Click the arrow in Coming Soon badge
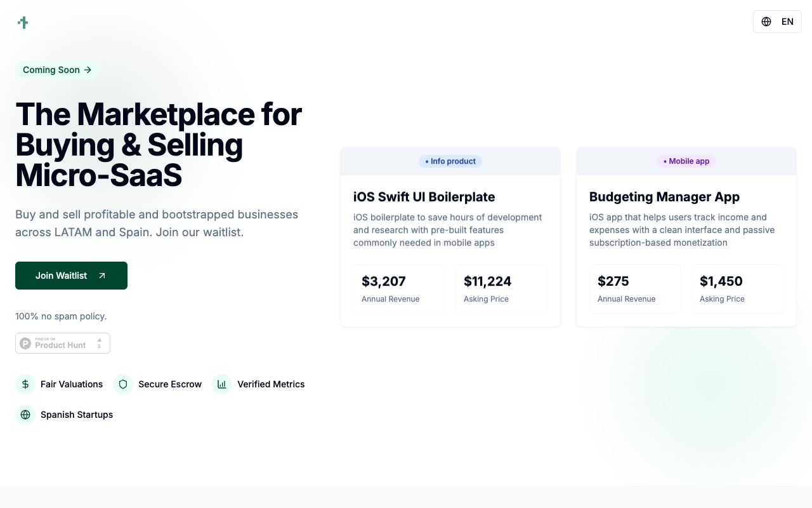Viewport: 812px width, 508px height. pyautogui.click(x=88, y=70)
